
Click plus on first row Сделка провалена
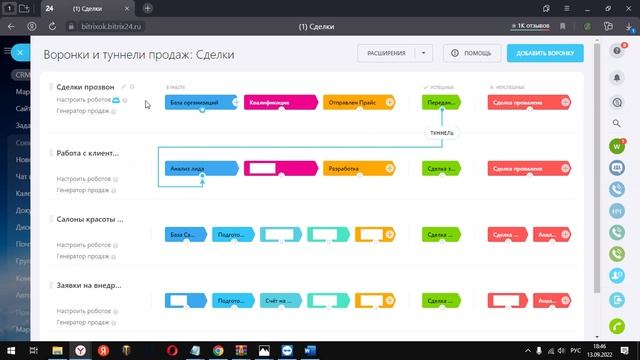[565, 102]
